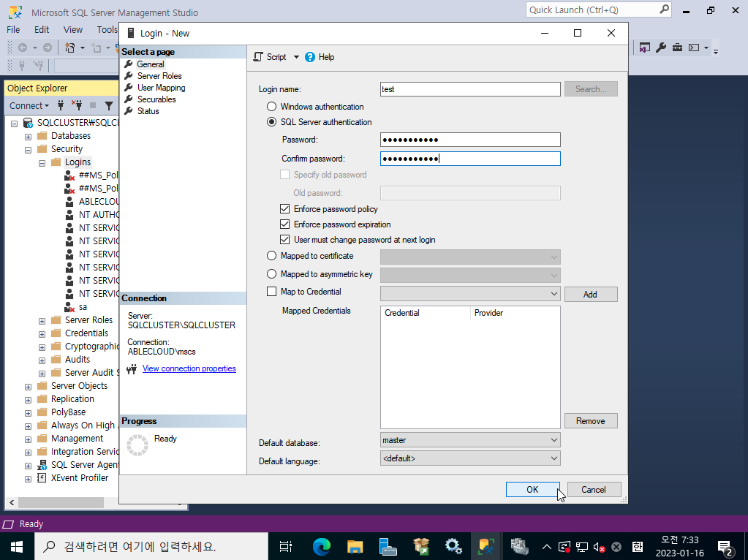The width and height of the screenshot is (748, 560).
Task: Go to Server Roles page
Action: pyautogui.click(x=159, y=76)
